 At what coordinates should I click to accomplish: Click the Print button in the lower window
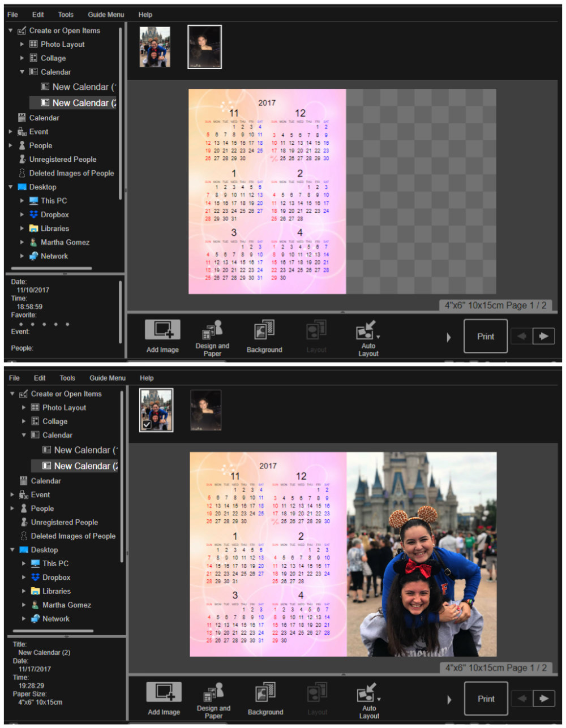486,699
